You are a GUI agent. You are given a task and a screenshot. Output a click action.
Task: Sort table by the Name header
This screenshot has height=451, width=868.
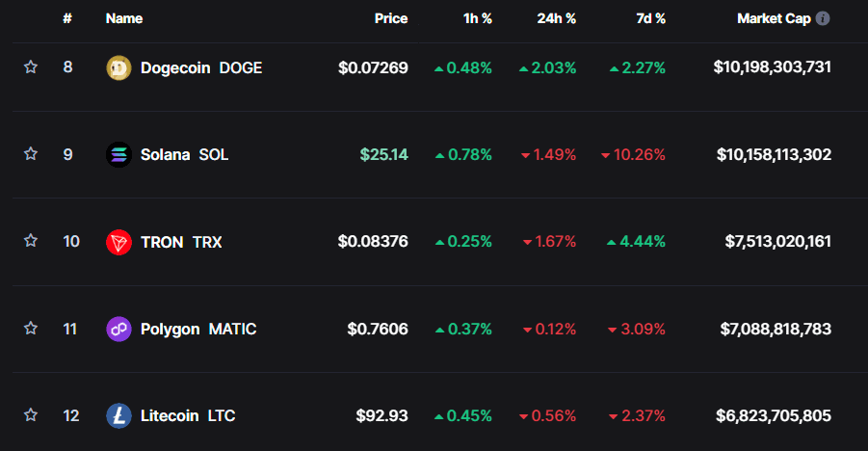[123, 18]
